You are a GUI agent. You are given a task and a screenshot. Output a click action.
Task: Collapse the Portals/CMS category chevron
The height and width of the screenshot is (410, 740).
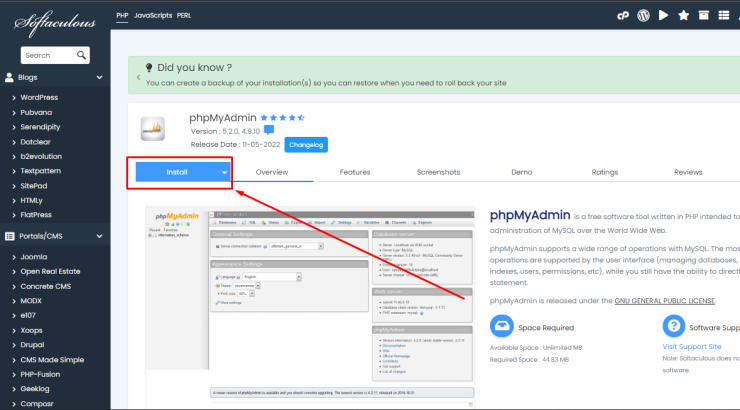[x=99, y=236]
